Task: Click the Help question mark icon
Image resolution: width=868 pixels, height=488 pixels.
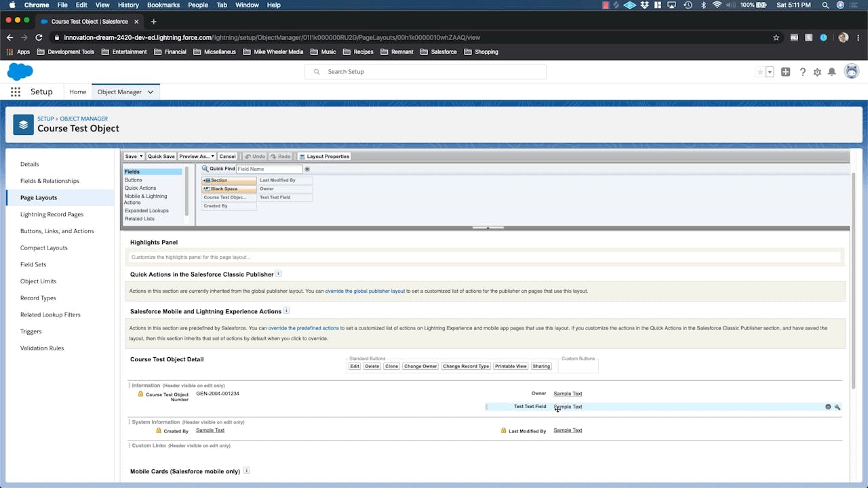Action: coord(803,72)
